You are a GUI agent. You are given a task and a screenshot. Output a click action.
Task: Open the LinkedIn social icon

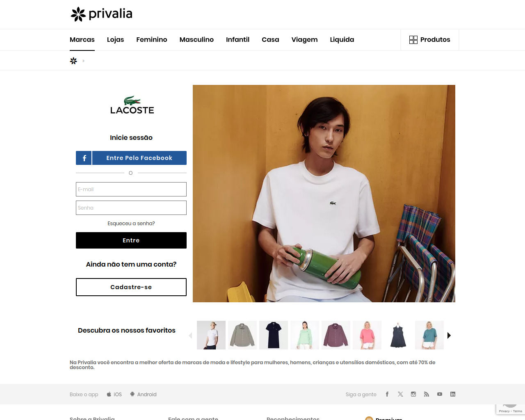point(453,394)
